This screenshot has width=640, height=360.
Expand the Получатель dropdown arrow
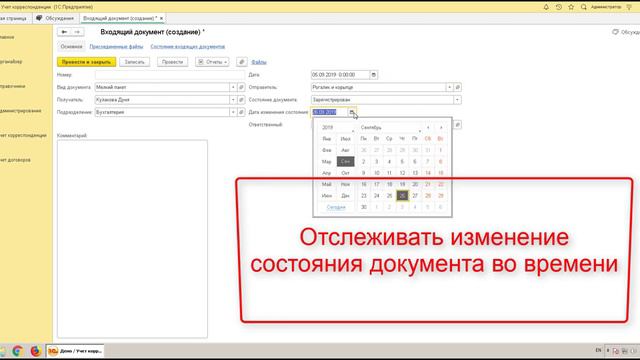point(233,100)
